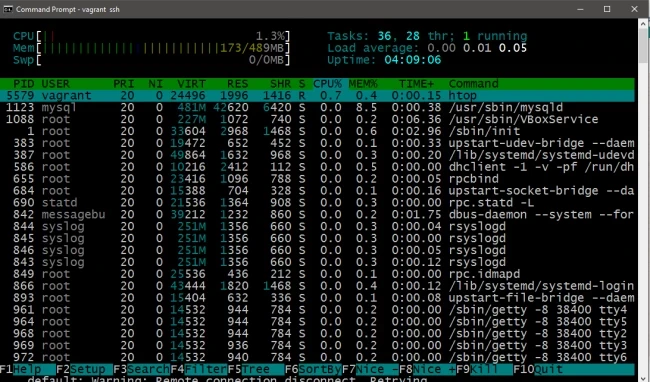The image size is (650, 382).
Task: Click the Command Prompt title bar icon
Action: tap(7, 9)
